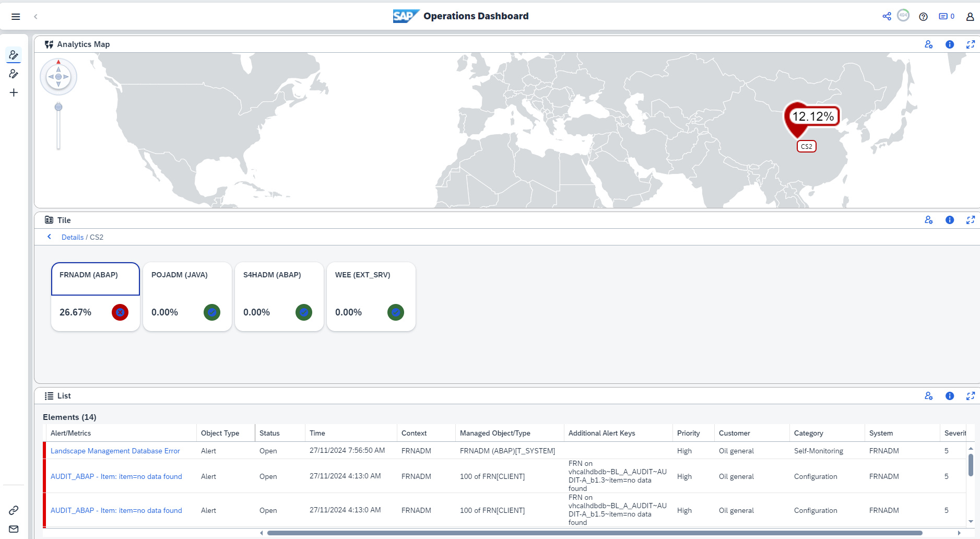Expand Analytics Map to full screen
Viewport: 980px width, 539px height.
pos(971,44)
